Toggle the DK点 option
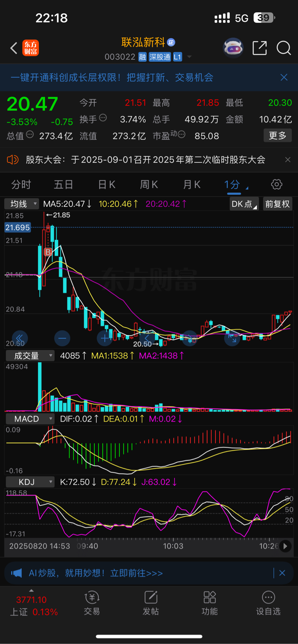 244,204
